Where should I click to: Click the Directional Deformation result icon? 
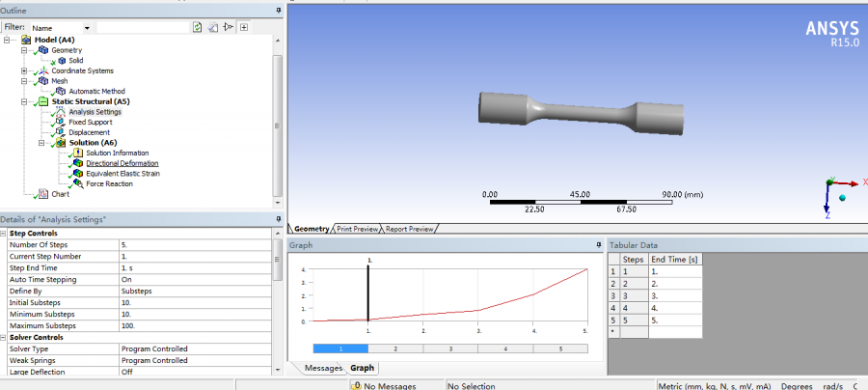click(x=78, y=163)
